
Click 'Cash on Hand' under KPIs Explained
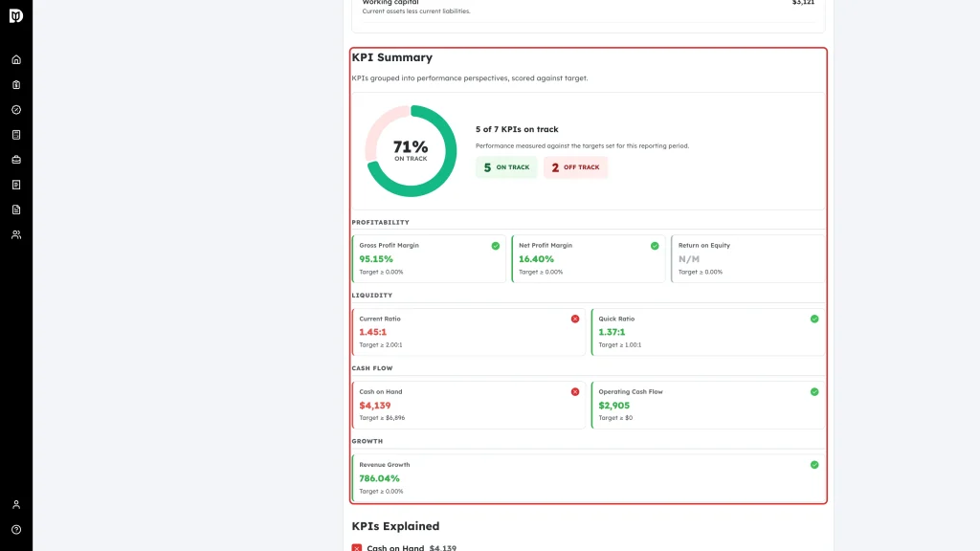(x=395, y=548)
